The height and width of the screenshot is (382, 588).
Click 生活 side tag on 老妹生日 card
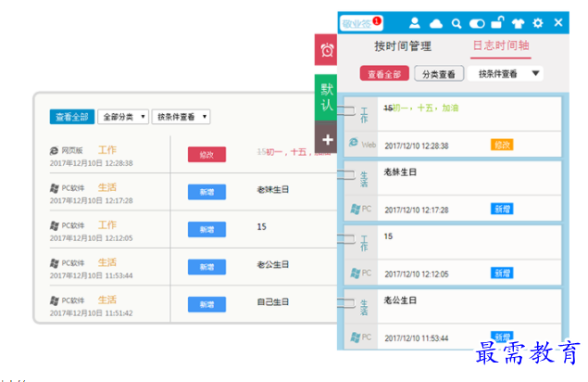[x=364, y=179]
